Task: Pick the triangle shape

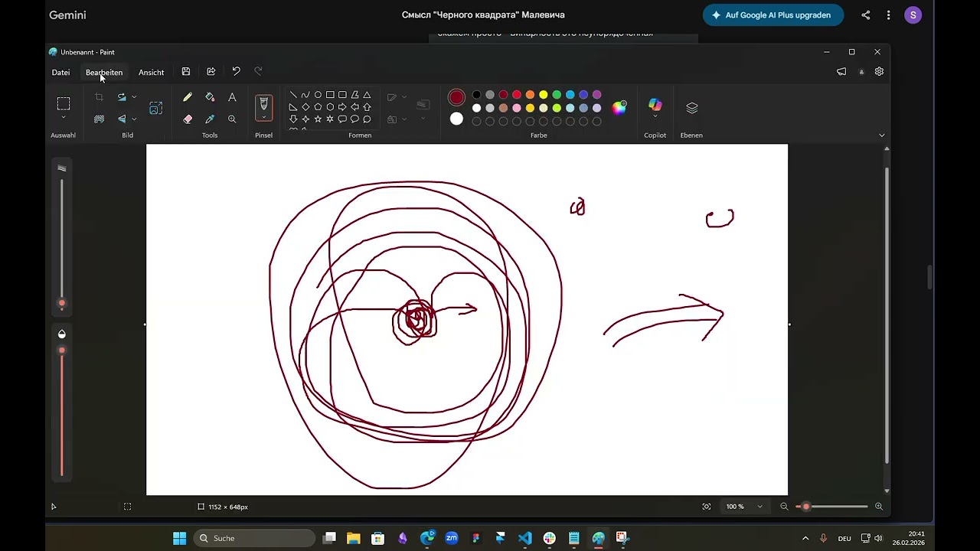Action: tap(367, 95)
